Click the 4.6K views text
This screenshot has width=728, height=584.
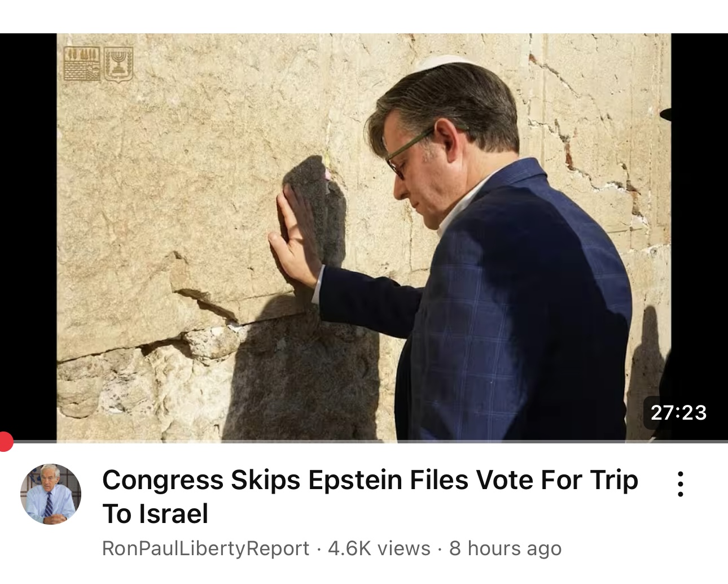(x=379, y=548)
